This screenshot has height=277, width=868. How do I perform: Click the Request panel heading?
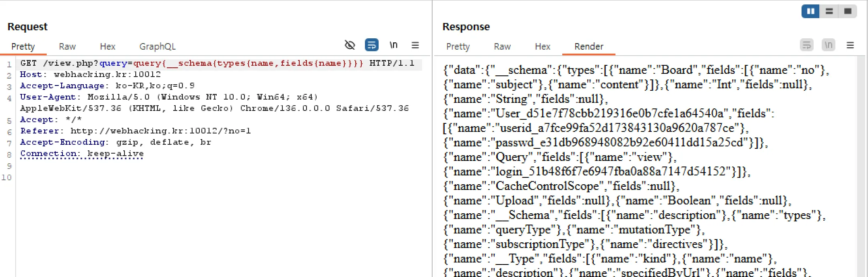(x=27, y=27)
